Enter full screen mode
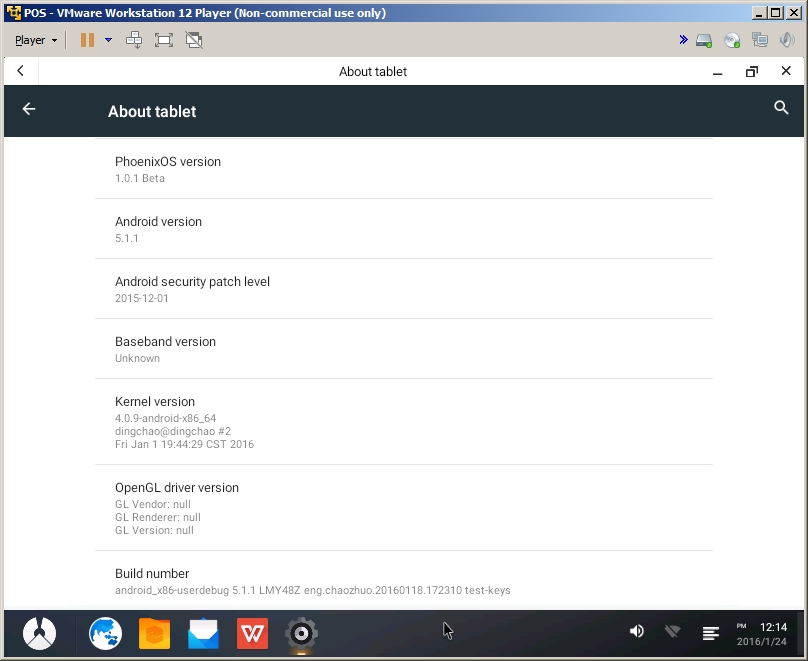This screenshot has width=808, height=661. [164, 40]
